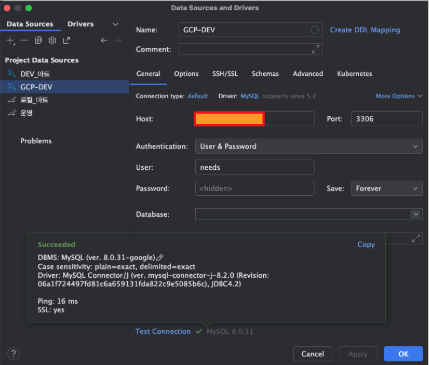Image resolution: width=429 pixels, height=365 pixels.
Task: Duplicate the selected data source
Action: (38, 40)
